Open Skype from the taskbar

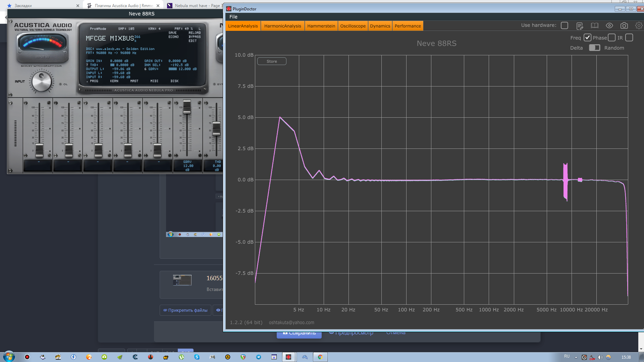pyautogui.click(x=197, y=357)
